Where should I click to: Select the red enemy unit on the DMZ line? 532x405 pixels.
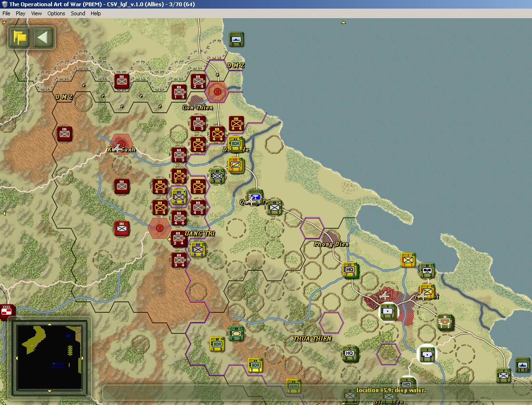point(122,81)
